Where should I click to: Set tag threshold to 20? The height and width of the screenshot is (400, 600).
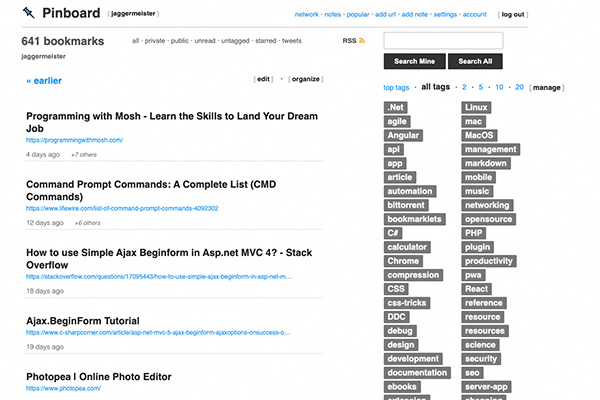[519, 87]
